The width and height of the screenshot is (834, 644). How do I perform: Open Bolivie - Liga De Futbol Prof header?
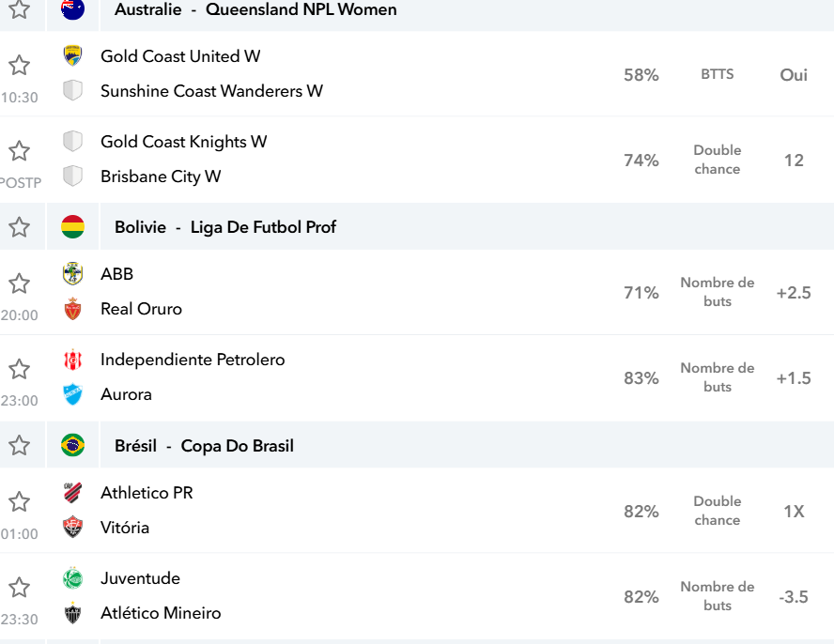pyautogui.click(x=225, y=227)
